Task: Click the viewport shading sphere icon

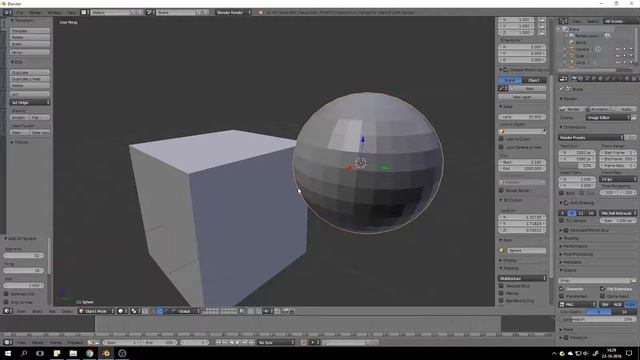Action: click(121, 311)
